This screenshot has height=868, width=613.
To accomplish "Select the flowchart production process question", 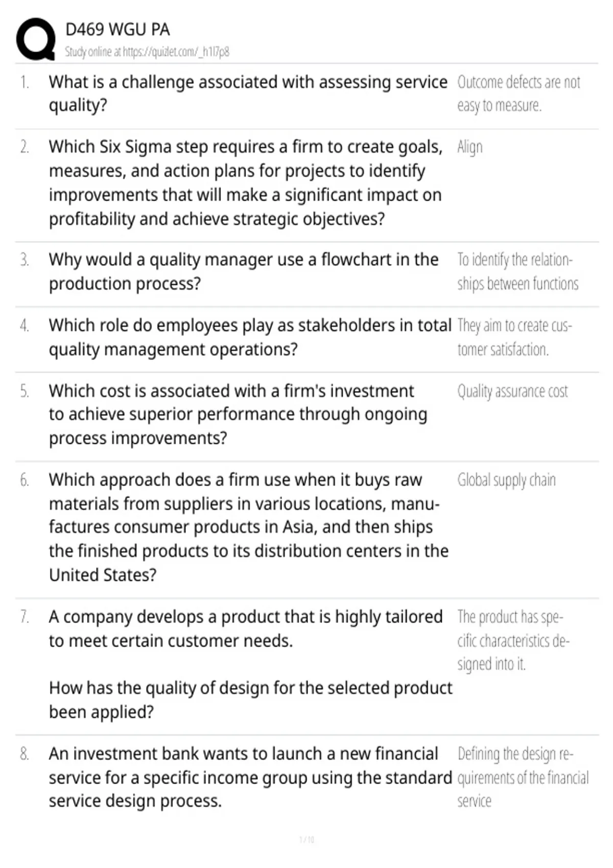I will [243, 271].
